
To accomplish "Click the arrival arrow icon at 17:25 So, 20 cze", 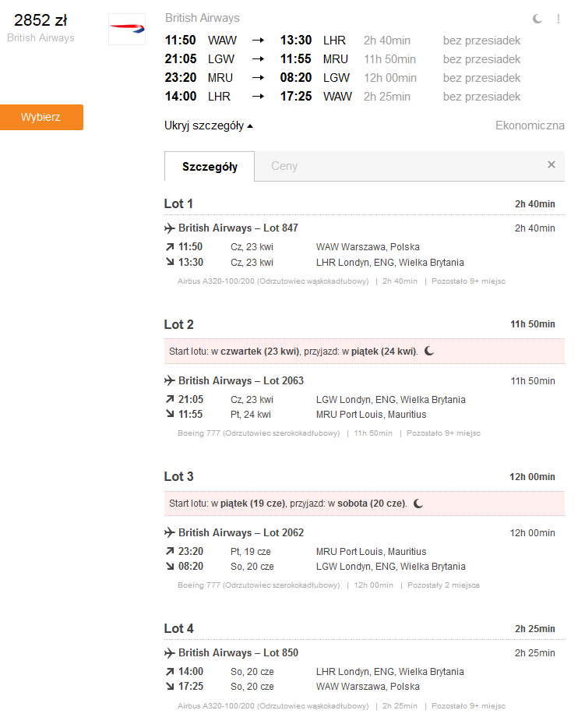I will [170, 686].
